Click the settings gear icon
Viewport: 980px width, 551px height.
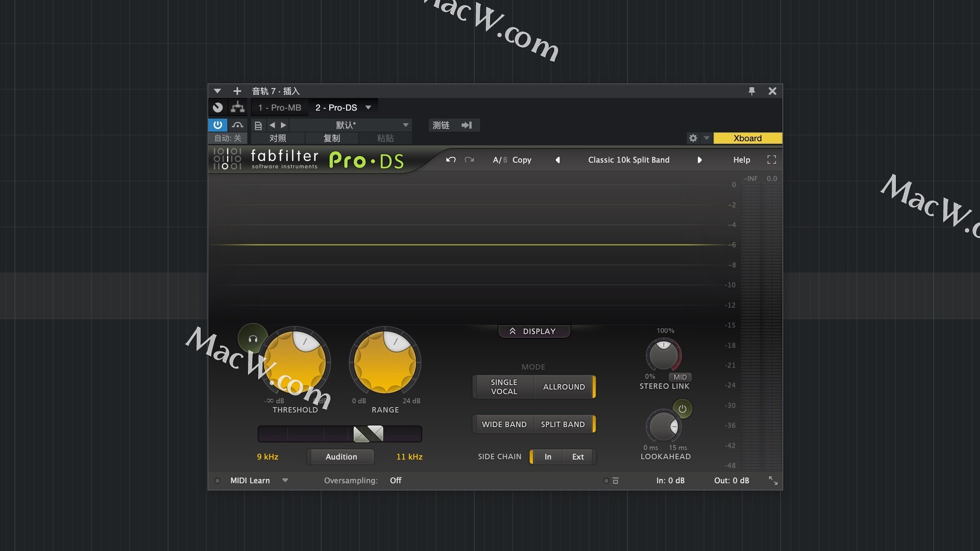[693, 138]
